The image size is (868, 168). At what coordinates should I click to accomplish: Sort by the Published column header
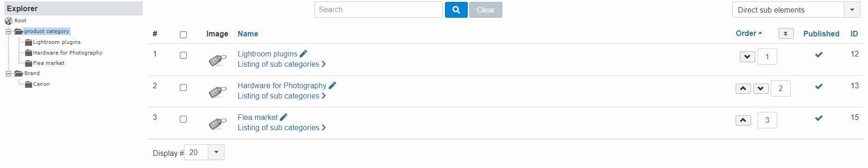pos(821,34)
